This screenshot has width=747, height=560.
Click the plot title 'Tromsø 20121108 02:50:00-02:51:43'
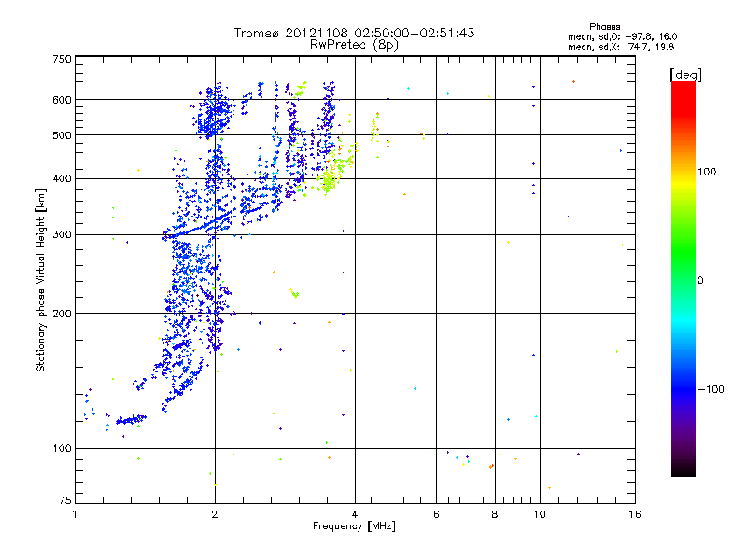pos(354,33)
